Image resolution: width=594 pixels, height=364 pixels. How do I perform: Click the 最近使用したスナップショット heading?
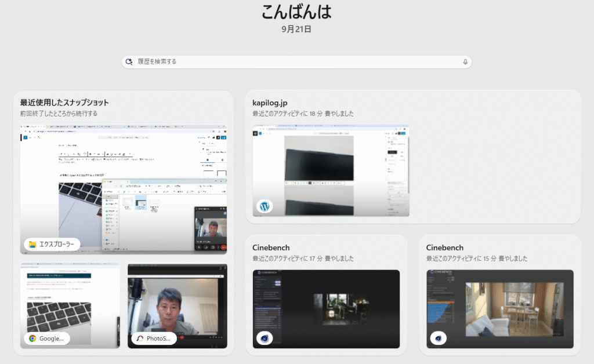pos(64,103)
